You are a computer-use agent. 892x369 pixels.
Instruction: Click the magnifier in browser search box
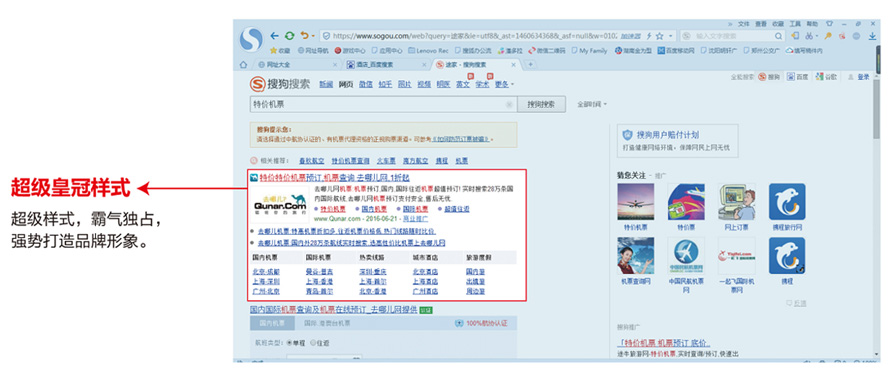pyautogui.click(x=779, y=36)
